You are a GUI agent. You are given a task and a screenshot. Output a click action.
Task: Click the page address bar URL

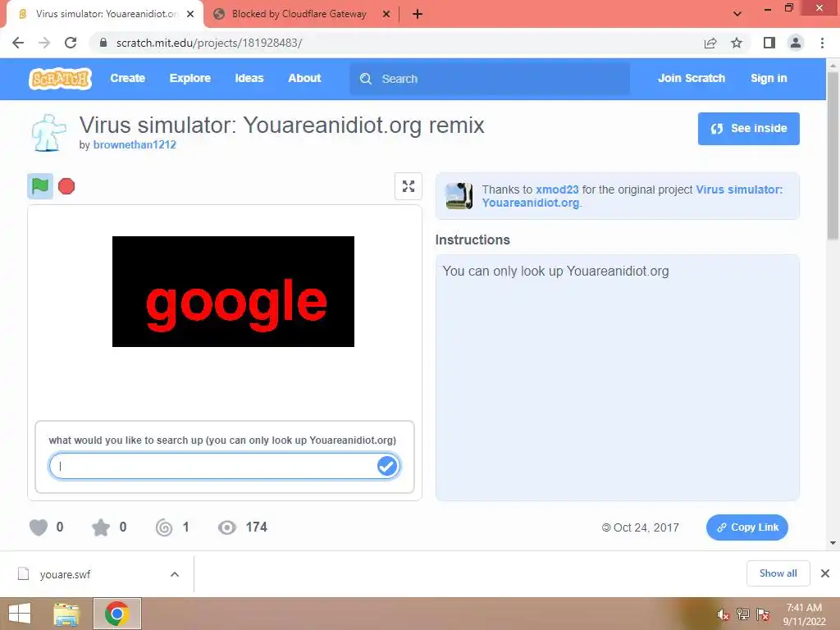pos(209,43)
